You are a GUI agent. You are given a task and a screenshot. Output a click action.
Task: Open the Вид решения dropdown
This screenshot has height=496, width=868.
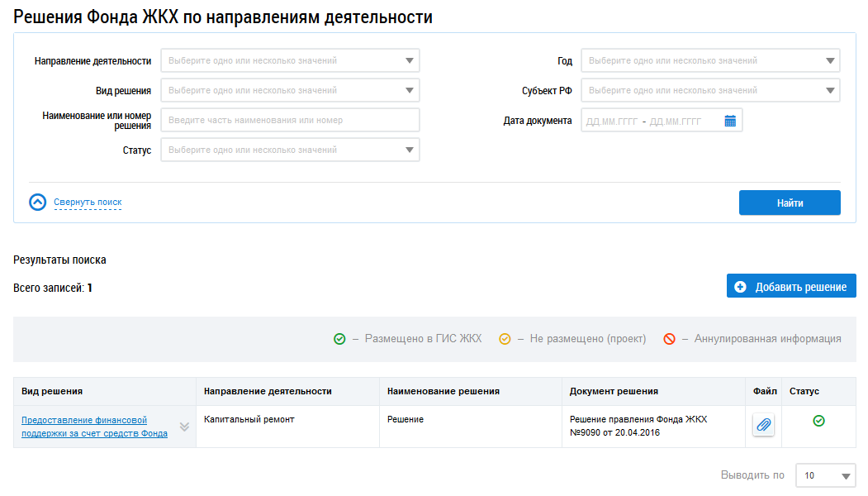tap(290, 90)
